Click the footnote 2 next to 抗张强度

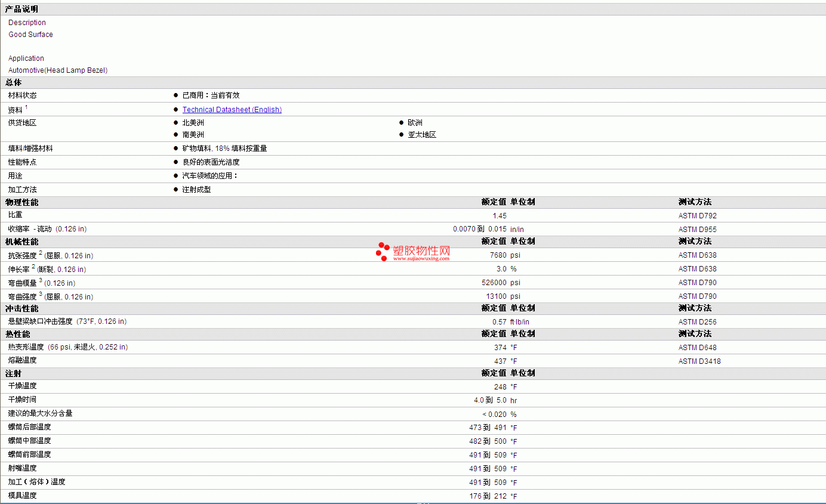coord(41,253)
